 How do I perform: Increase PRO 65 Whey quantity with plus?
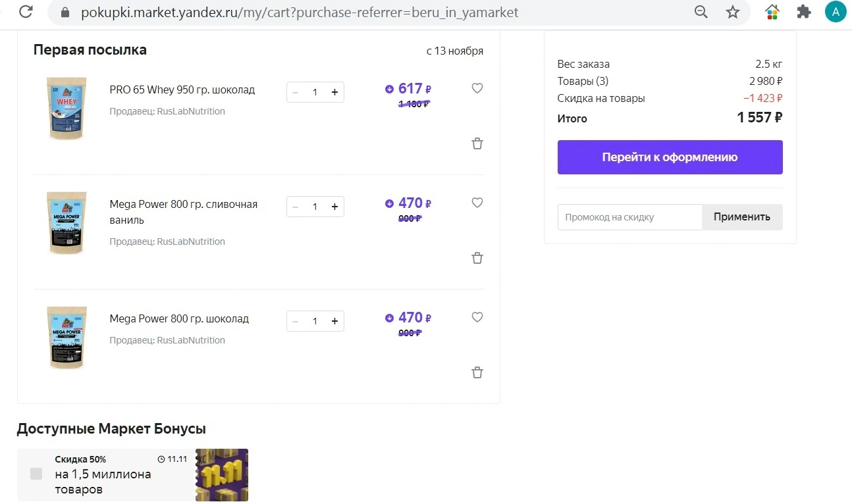tap(334, 92)
